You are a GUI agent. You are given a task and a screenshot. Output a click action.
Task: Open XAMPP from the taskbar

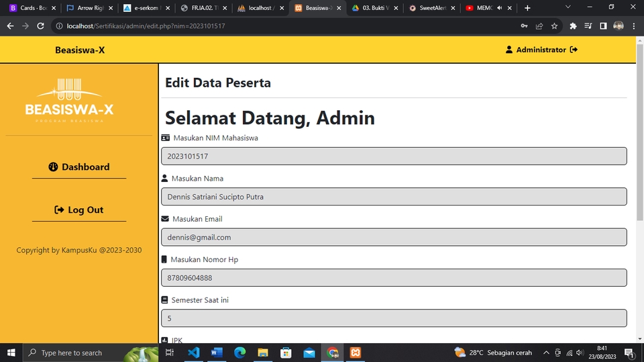click(356, 353)
